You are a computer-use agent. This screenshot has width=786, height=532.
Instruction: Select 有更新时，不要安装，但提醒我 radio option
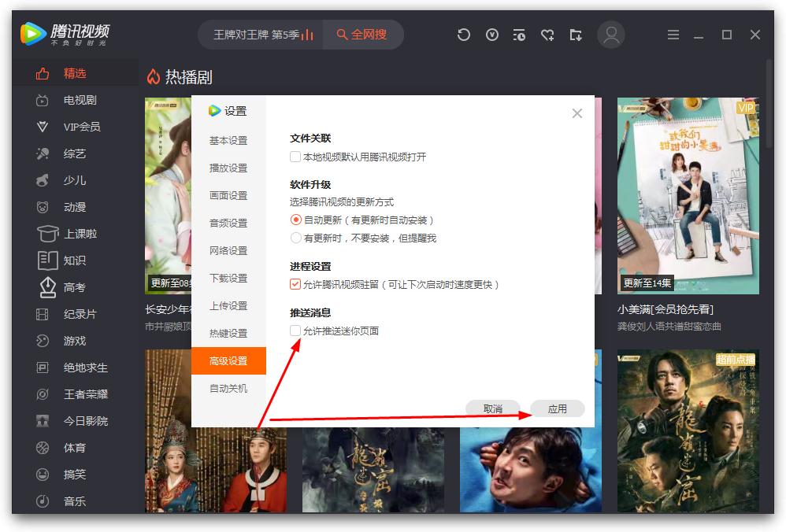[x=295, y=237]
